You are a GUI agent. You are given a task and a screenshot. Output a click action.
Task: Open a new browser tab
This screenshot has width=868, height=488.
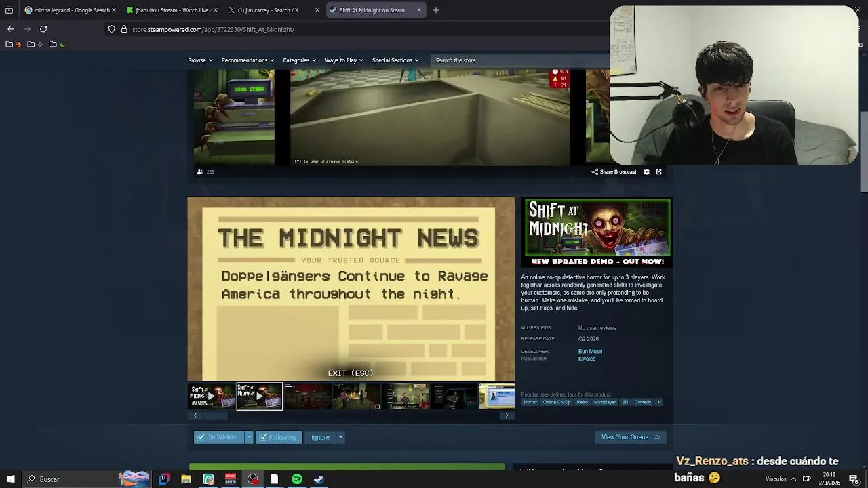point(436,10)
